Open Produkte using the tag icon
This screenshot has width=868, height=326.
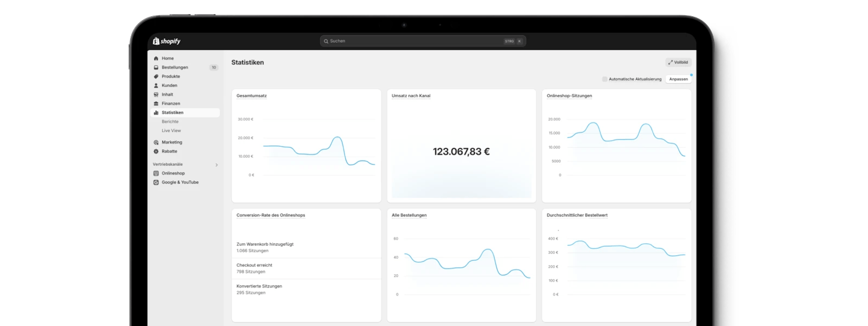156,76
